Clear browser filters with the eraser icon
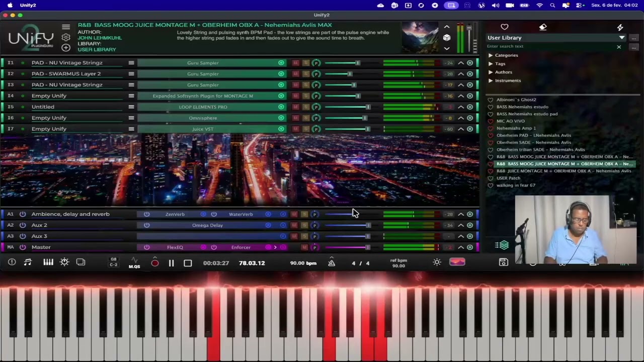 click(x=543, y=27)
